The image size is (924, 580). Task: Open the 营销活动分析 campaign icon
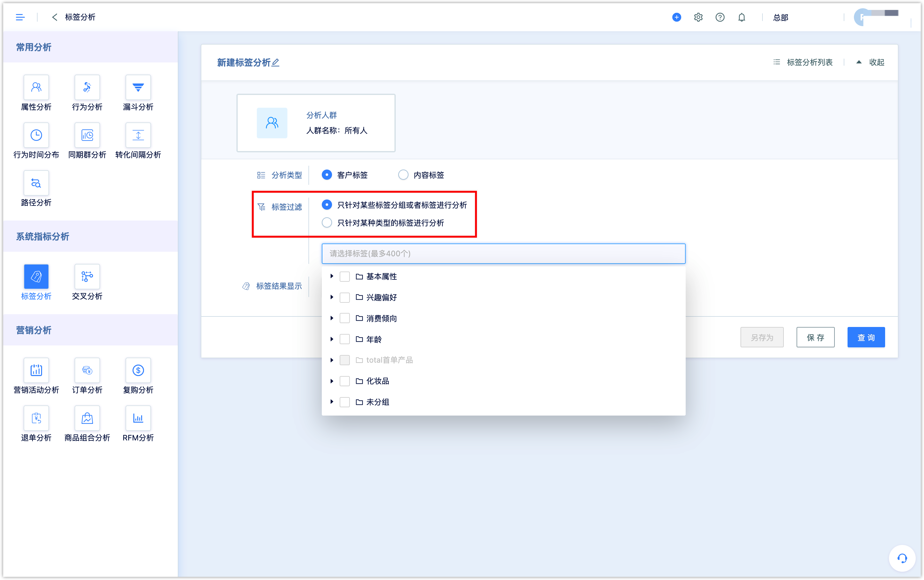tap(36, 371)
